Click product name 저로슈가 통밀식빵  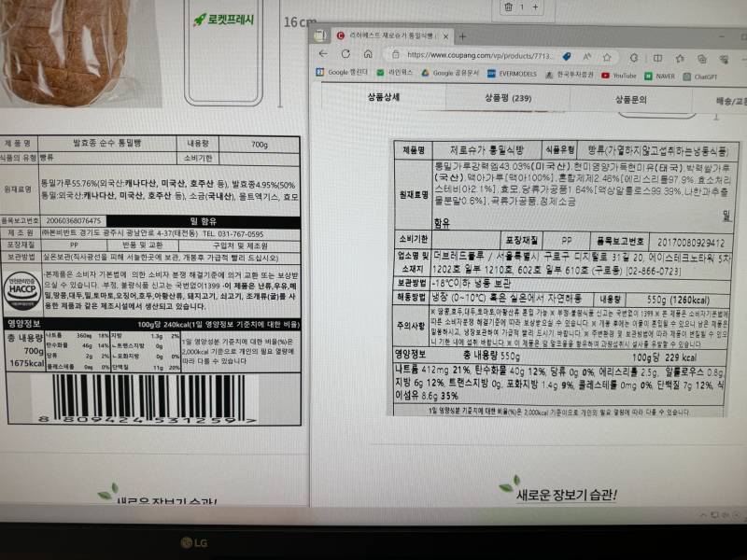click(x=486, y=151)
